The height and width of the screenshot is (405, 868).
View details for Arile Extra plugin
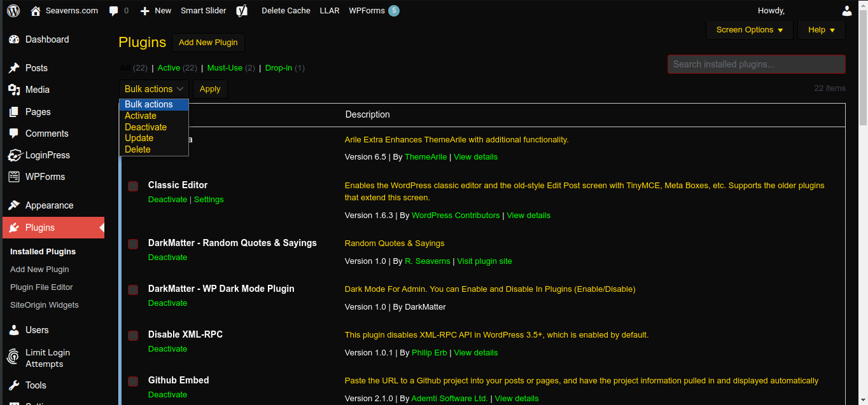pos(475,157)
